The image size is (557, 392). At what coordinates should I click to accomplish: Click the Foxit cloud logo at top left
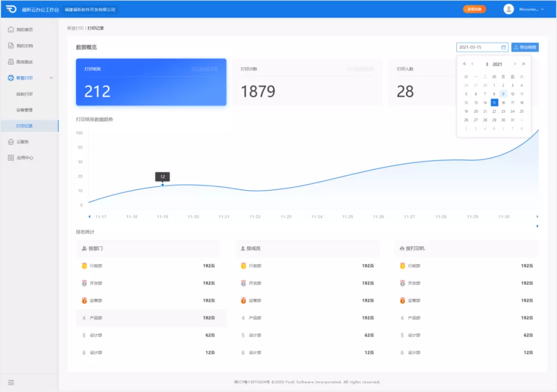pos(11,9)
